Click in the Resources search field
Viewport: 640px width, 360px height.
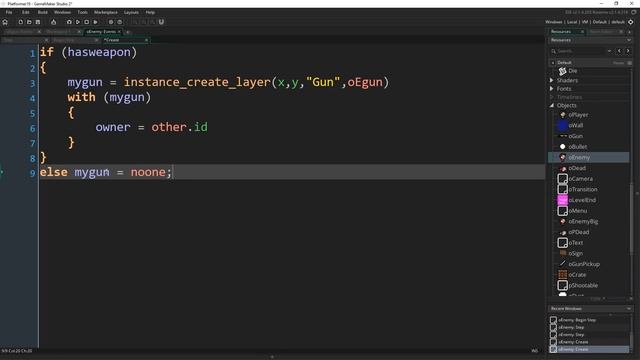[x=580, y=51]
